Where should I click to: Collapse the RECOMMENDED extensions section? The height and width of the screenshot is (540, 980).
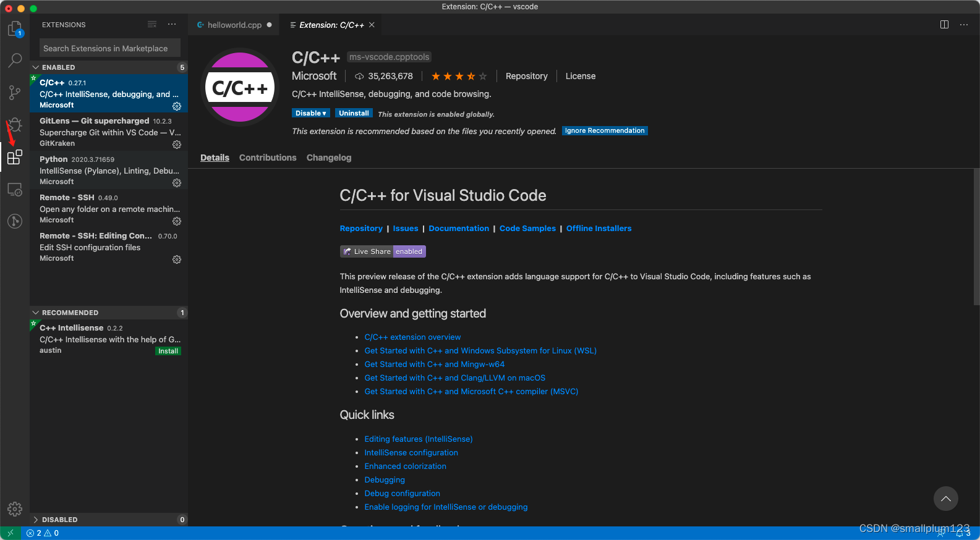[x=109, y=313]
